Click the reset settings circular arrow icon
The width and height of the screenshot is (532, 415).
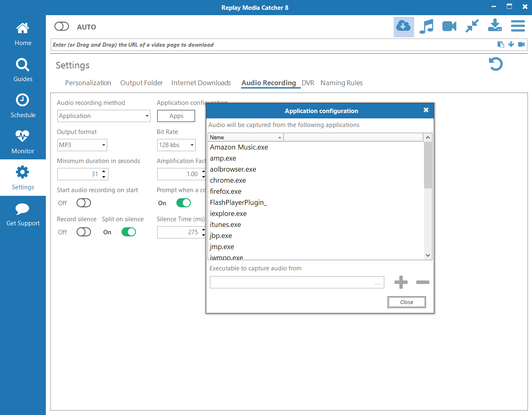click(x=496, y=64)
